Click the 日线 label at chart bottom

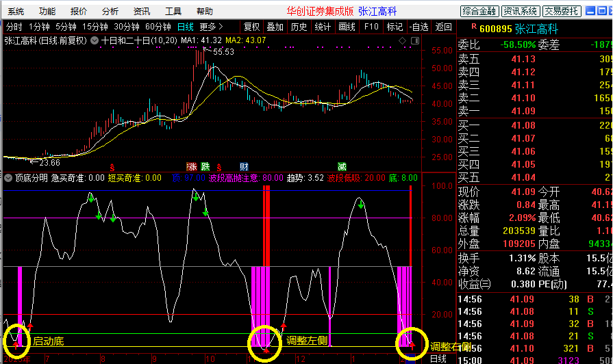click(438, 359)
